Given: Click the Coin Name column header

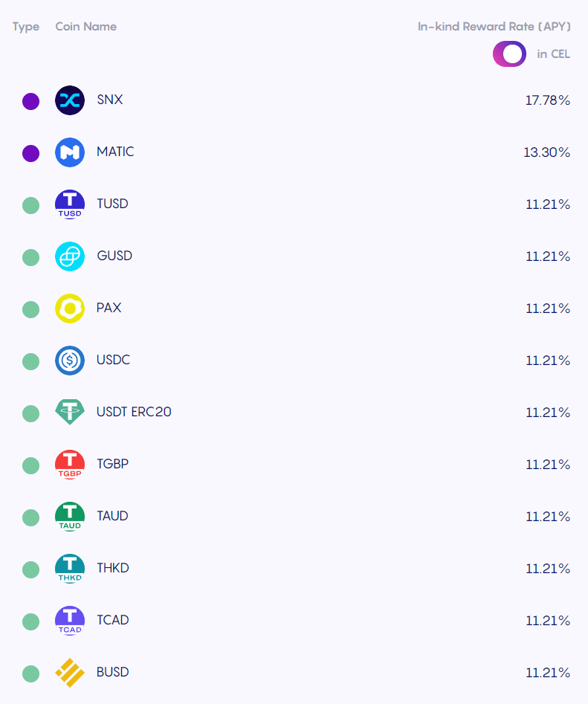Looking at the screenshot, I should (85, 27).
